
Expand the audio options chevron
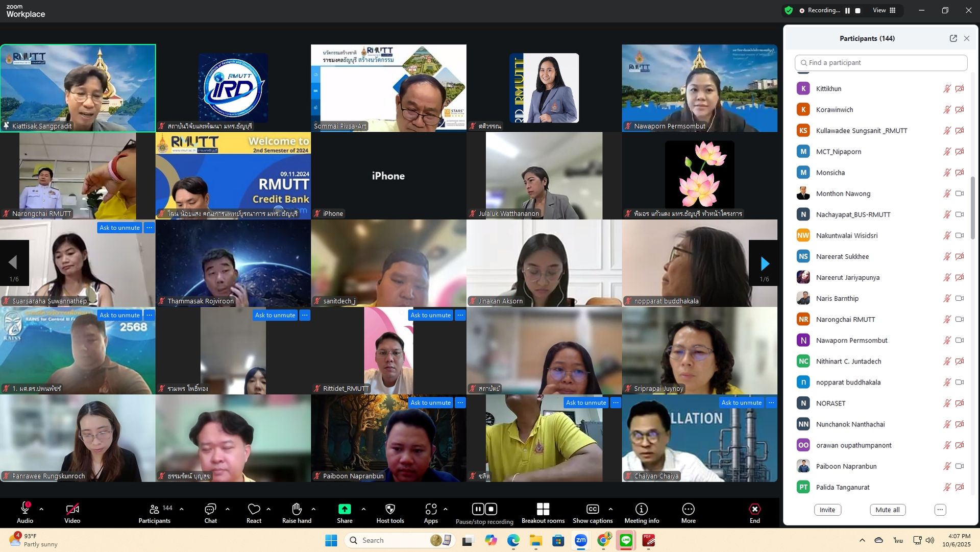(41, 509)
